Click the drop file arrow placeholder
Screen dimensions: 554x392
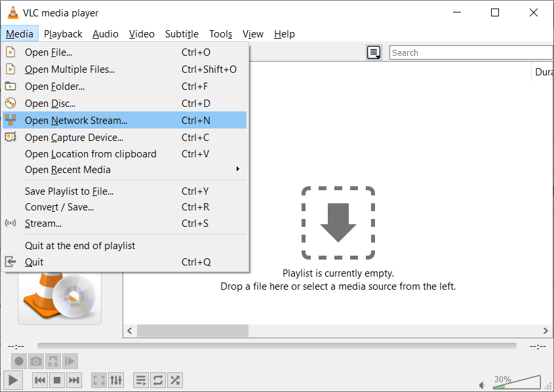[338, 223]
